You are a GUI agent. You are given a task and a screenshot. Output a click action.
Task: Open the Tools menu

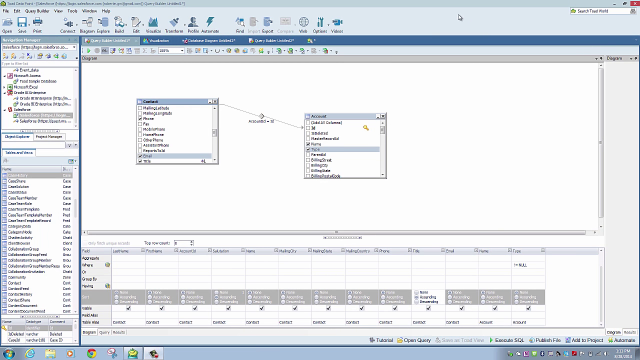click(72, 11)
